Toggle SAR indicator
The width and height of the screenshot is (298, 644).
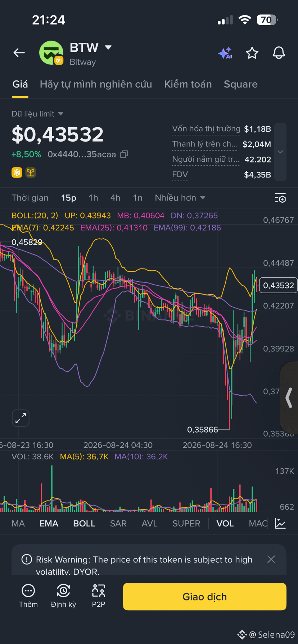(118, 523)
